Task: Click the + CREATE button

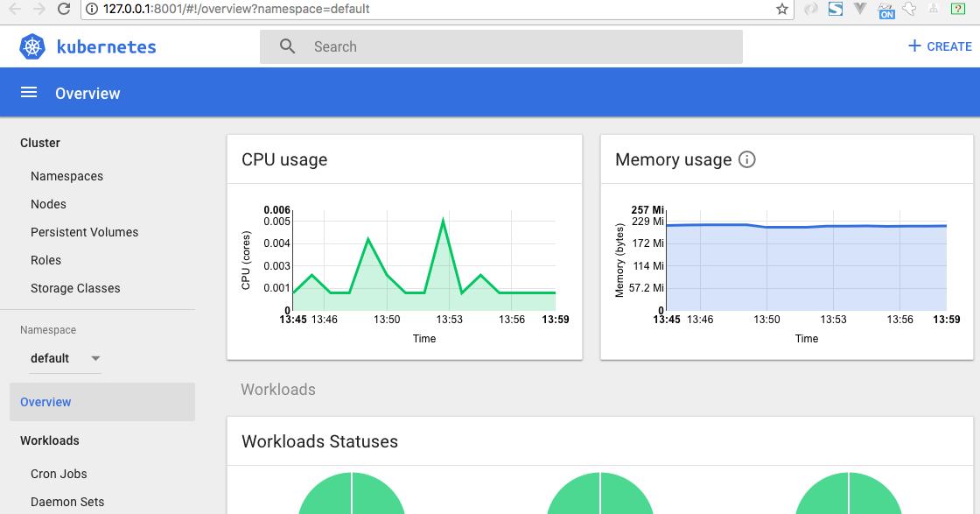Action: click(939, 46)
